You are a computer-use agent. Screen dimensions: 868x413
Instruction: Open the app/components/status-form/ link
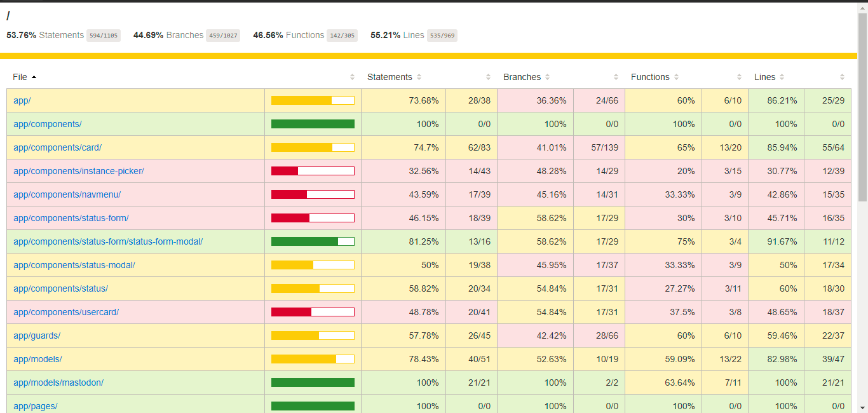(x=71, y=218)
